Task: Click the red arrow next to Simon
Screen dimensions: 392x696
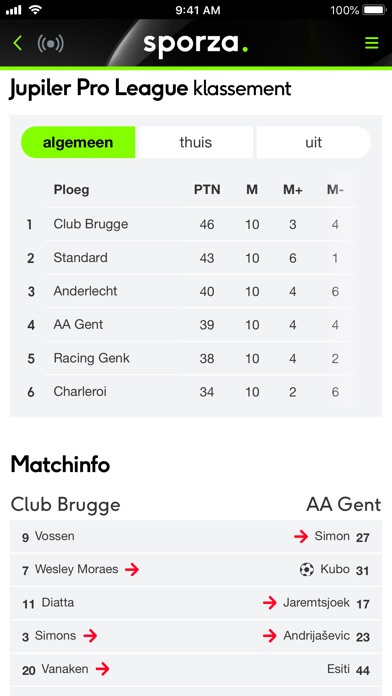Action: coord(301,537)
